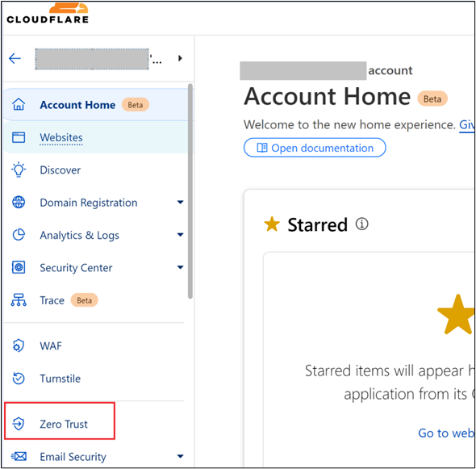Click the Discover lightbulb icon
This screenshot has height=469, width=476.
19,170
